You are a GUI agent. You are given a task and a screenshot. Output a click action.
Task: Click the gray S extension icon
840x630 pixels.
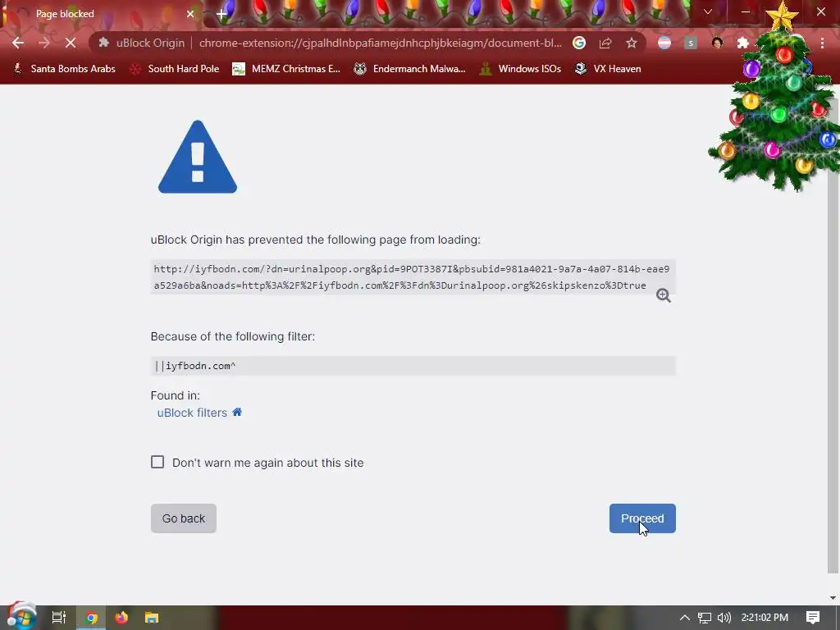pos(691,43)
